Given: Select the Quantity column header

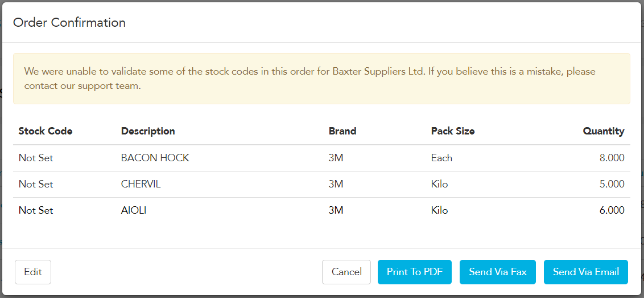Looking at the screenshot, I should (x=604, y=131).
